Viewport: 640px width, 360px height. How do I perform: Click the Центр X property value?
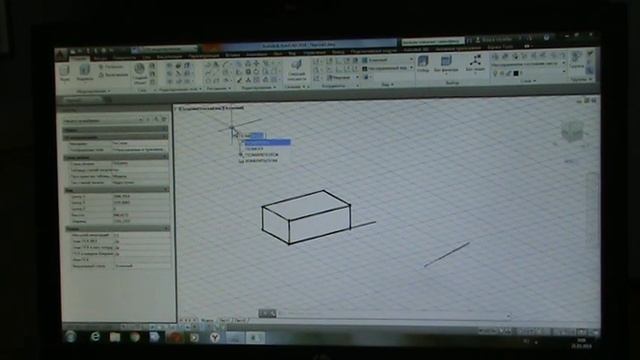click(x=140, y=196)
